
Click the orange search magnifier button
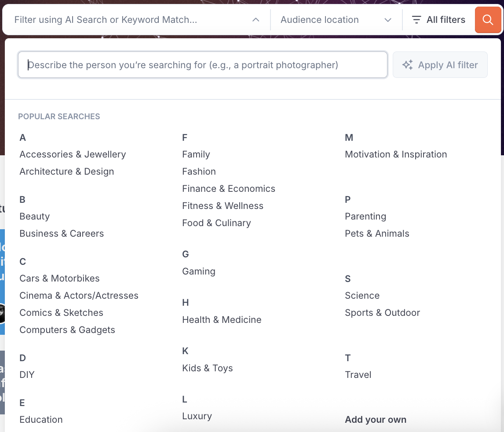(x=488, y=20)
